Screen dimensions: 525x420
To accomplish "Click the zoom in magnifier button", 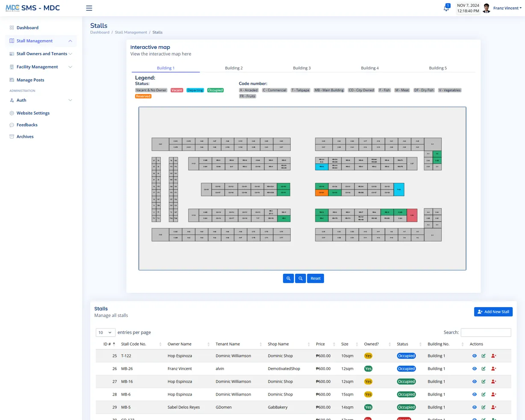I will [x=288, y=278].
